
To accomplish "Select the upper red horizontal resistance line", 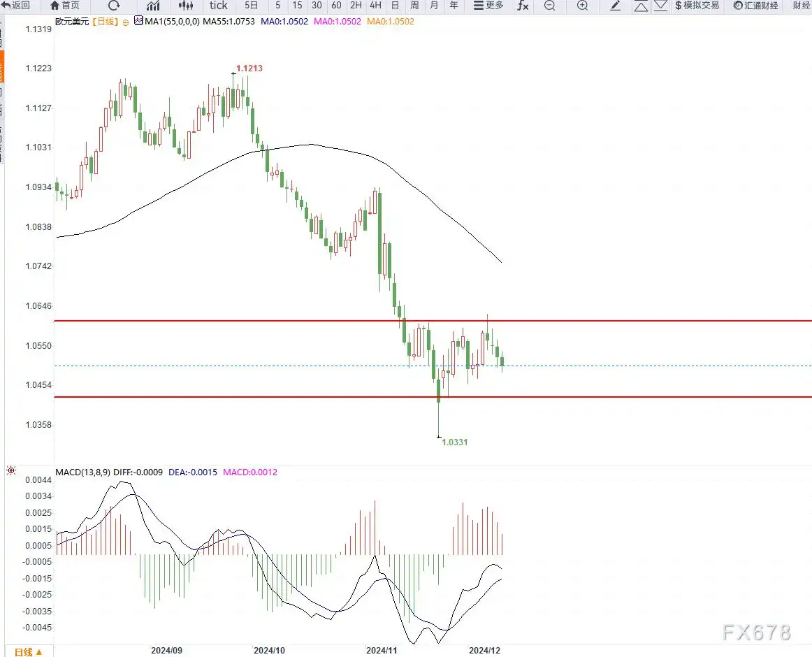I will tap(433, 321).
